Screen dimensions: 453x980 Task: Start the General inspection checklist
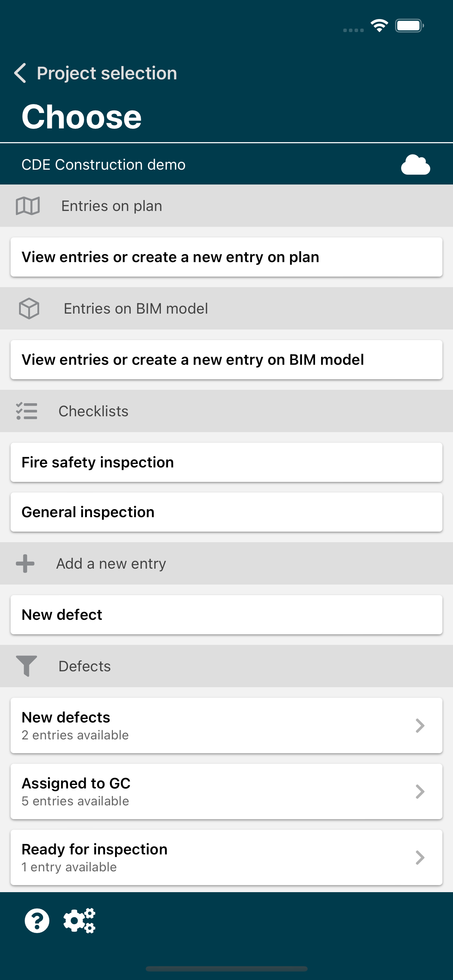click(227, 512)
